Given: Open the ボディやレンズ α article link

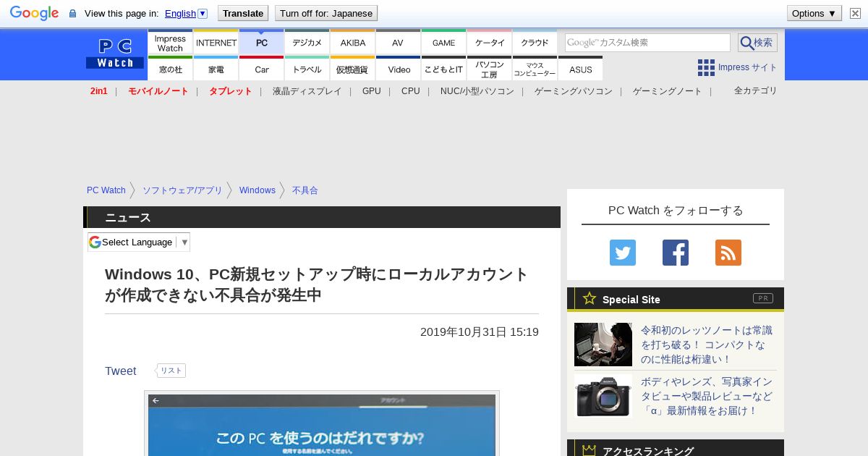Looking at the screenshot, I should point(707,396).
